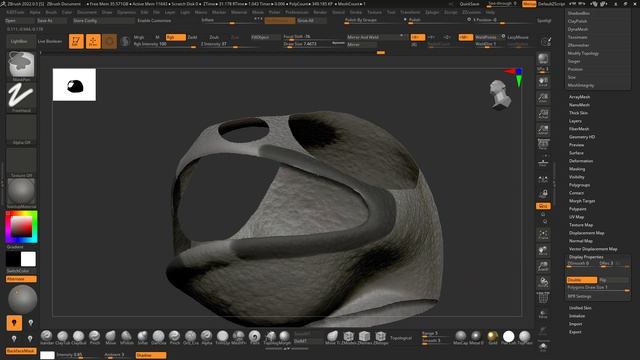Select the DamStandard brush in bottom shelf
The width and height of the screenshot is (640, 360).
click(158, 337)
